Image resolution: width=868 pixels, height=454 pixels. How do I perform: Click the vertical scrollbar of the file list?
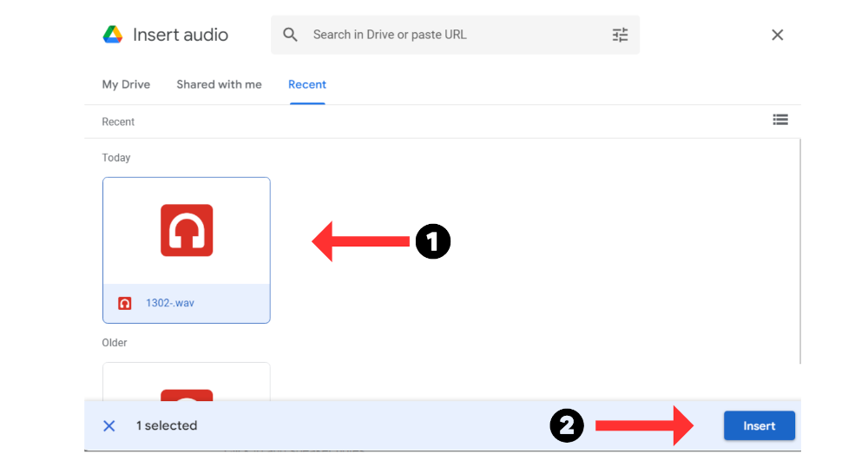coord(800,252)
